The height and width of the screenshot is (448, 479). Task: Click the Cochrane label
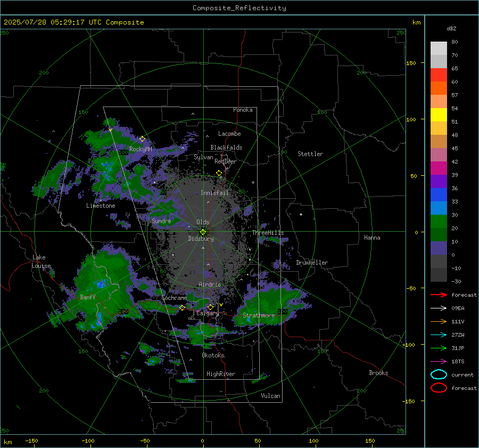tap(174, 298)
